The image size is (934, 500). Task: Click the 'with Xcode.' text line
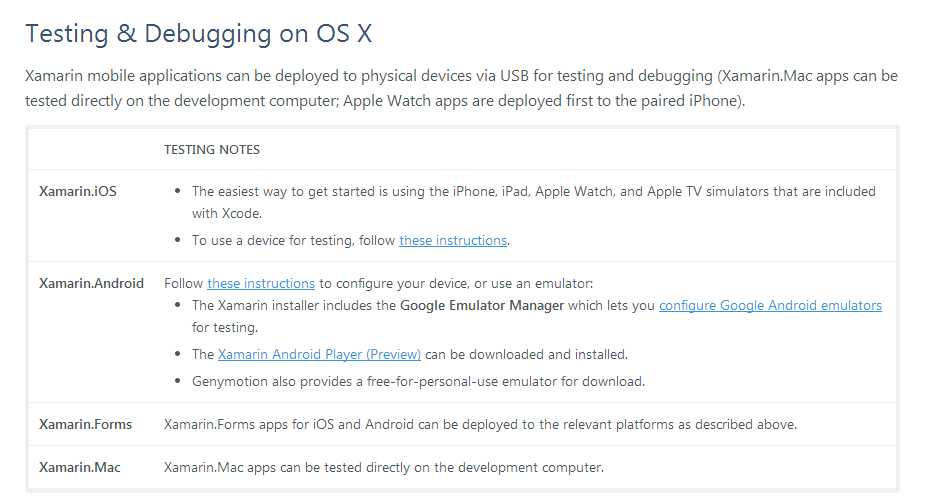(225, 213)
